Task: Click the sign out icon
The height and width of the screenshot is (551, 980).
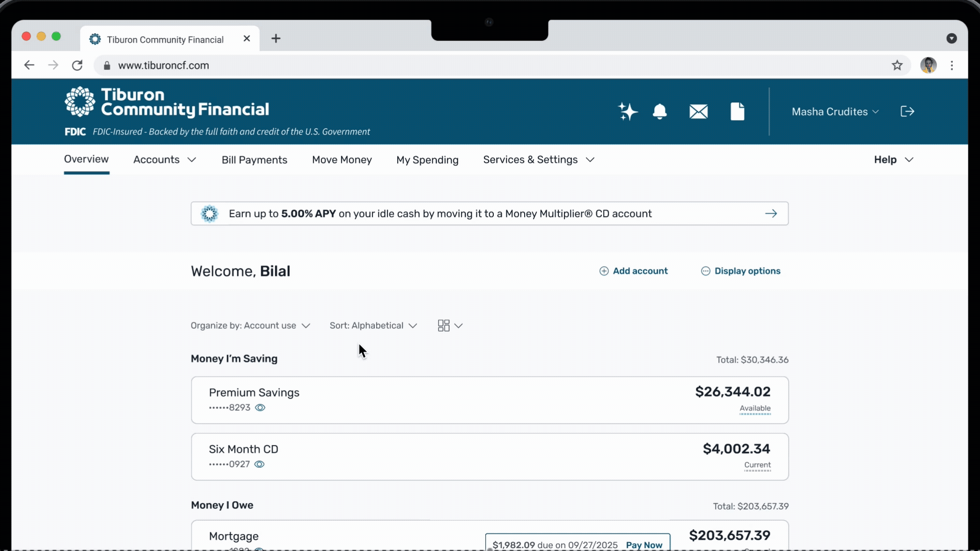Action: tap(907, 111)
